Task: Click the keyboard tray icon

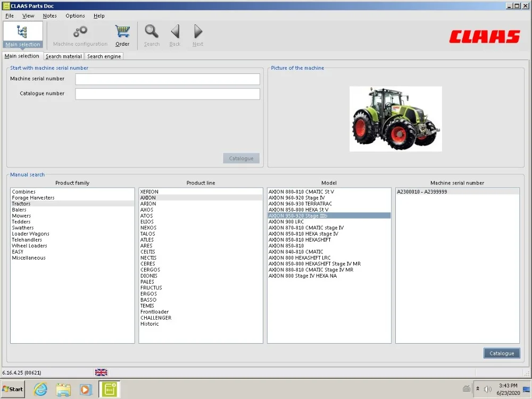Action: 467,389
